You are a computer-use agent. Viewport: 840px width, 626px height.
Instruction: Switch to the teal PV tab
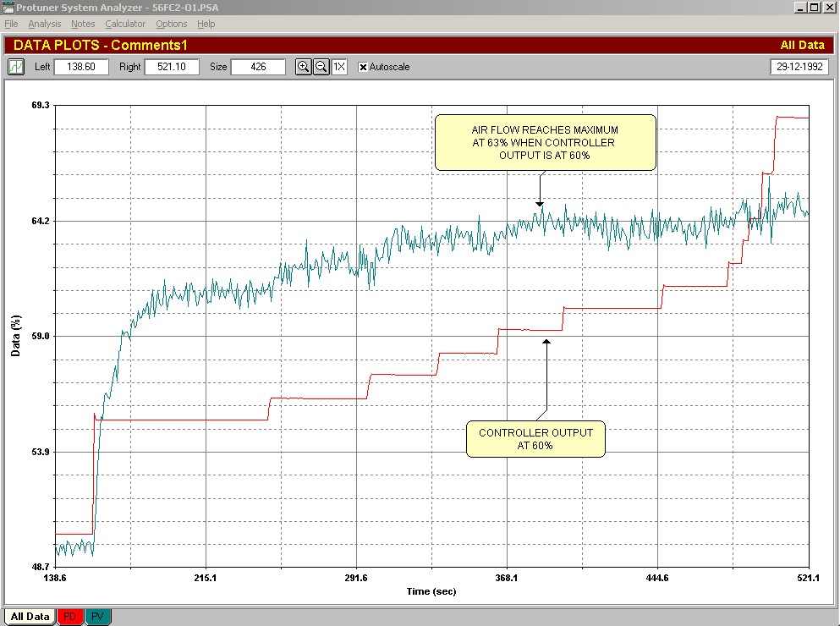click(99, 617)
